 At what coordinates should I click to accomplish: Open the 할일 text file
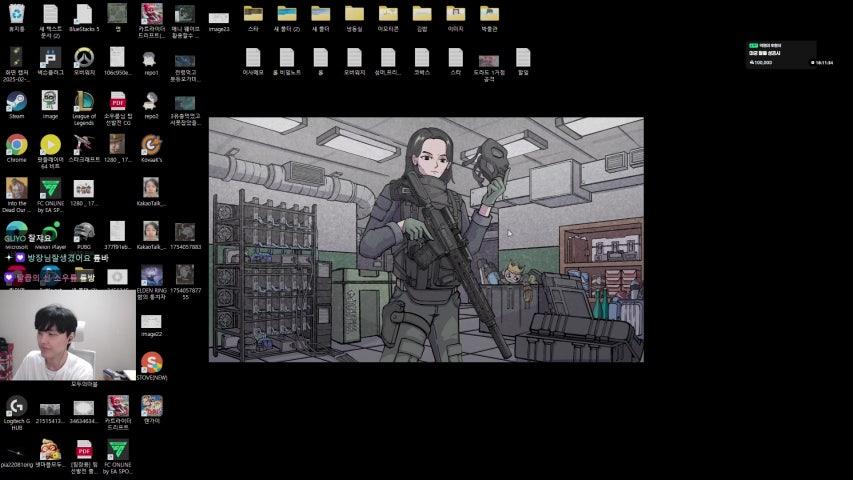(x=523, y=61)
